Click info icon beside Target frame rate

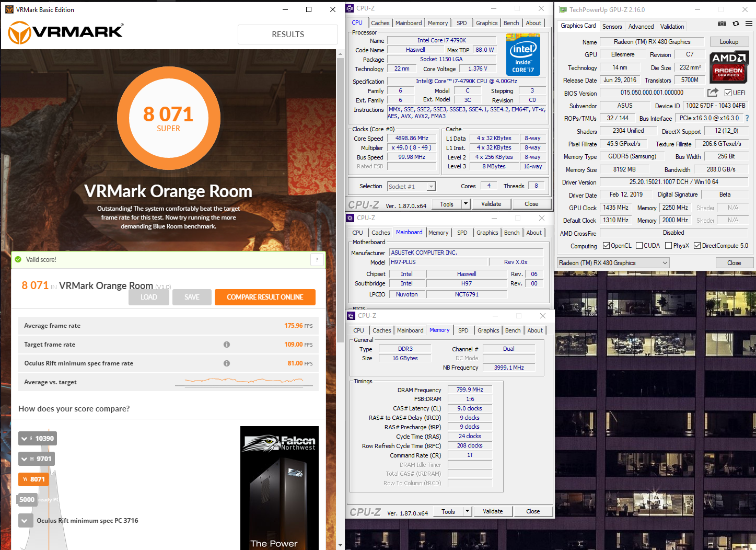(227, 345)
